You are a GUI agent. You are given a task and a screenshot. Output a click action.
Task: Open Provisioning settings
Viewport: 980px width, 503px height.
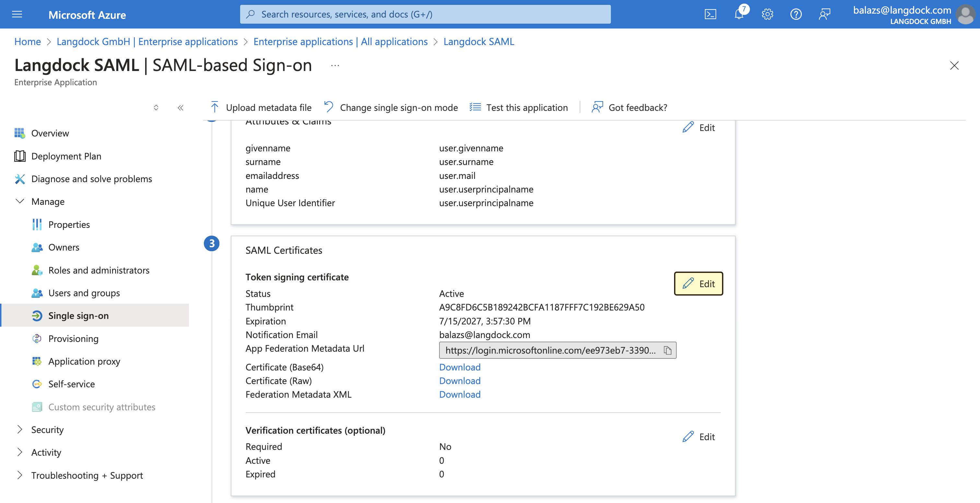click(73, 338)
